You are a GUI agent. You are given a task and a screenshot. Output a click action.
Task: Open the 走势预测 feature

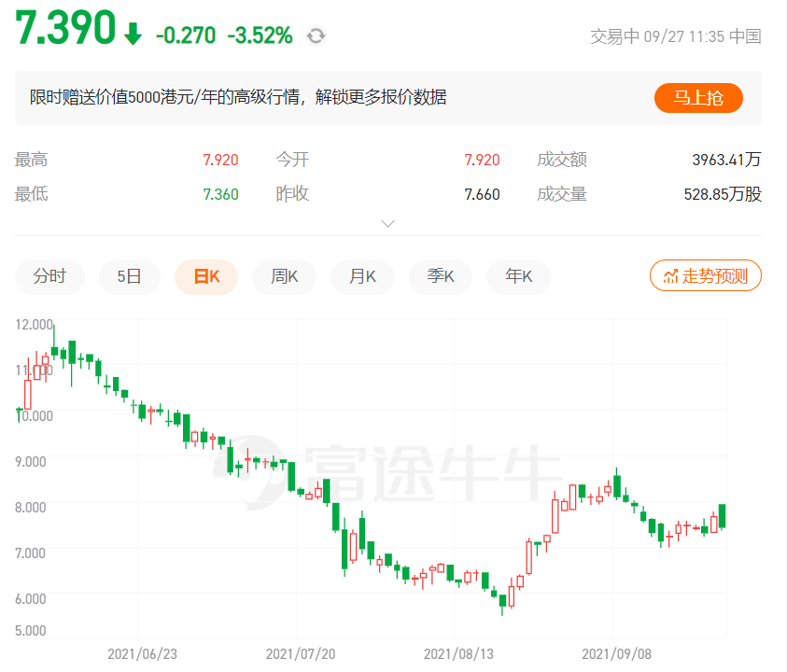705,275
